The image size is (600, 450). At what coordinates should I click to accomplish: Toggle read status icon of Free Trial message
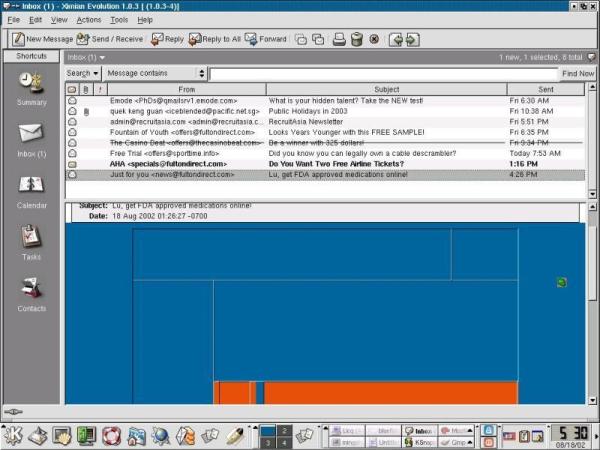pos(72,153)
